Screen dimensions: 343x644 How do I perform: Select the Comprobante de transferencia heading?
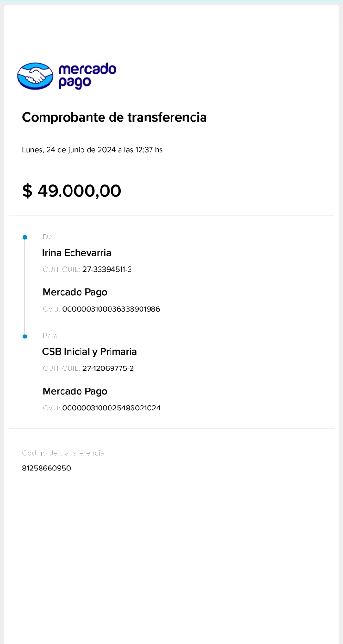114,117
